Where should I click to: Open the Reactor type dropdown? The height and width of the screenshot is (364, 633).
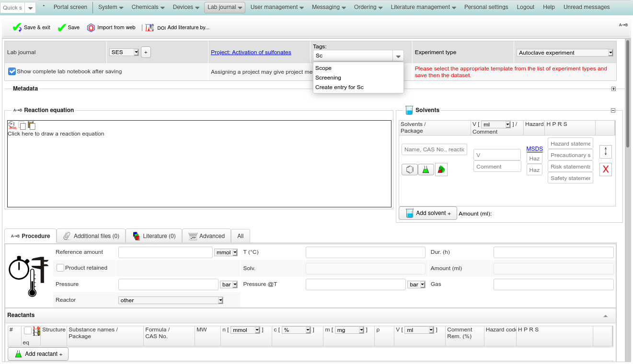(x=171, y=300)
